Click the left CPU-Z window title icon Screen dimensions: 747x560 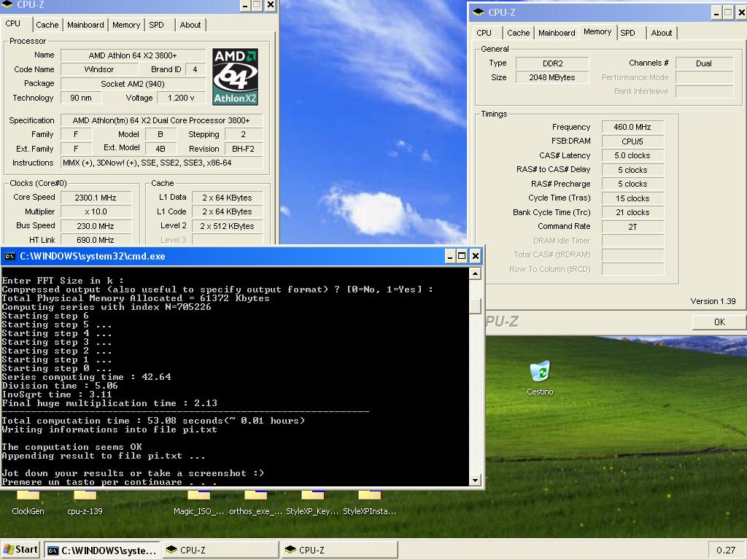[x=7, y=4]
